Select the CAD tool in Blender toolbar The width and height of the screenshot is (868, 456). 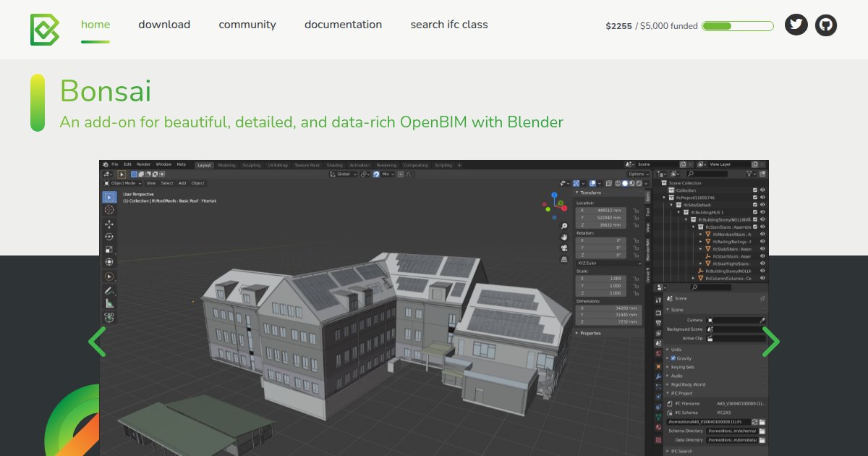(x=109, y=316)
